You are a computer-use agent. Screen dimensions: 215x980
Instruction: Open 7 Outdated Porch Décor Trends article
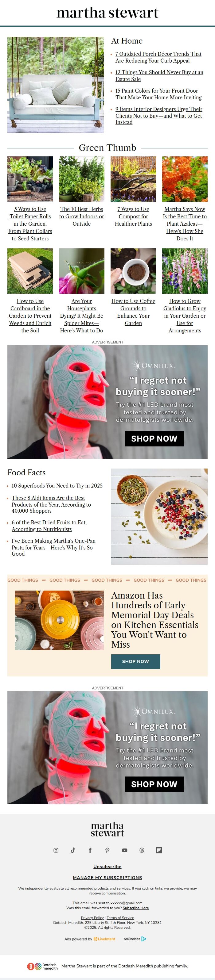158,57
